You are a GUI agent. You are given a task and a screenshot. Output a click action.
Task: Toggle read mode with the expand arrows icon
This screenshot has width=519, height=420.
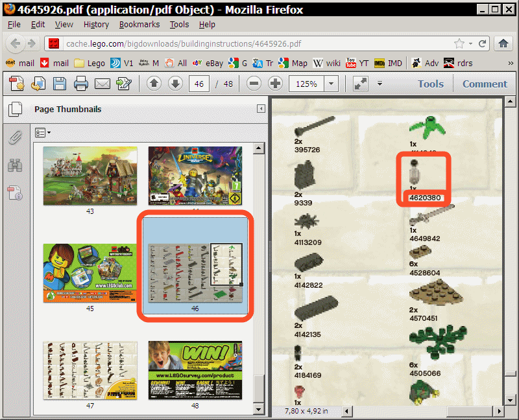click(x=361, y=84)
